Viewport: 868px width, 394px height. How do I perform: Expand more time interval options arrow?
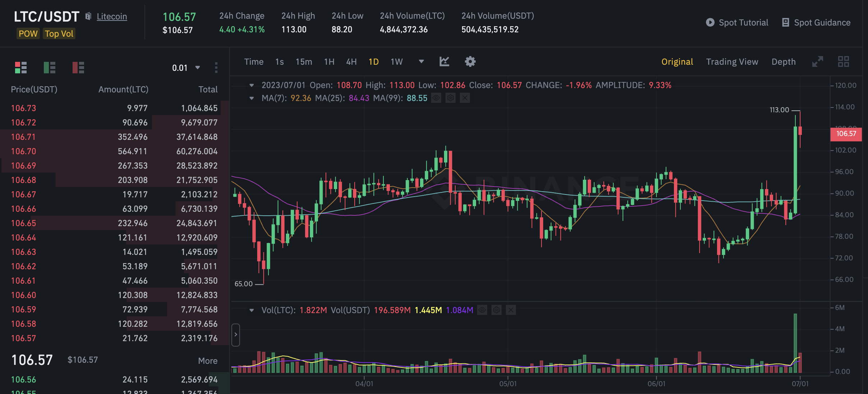421,61
